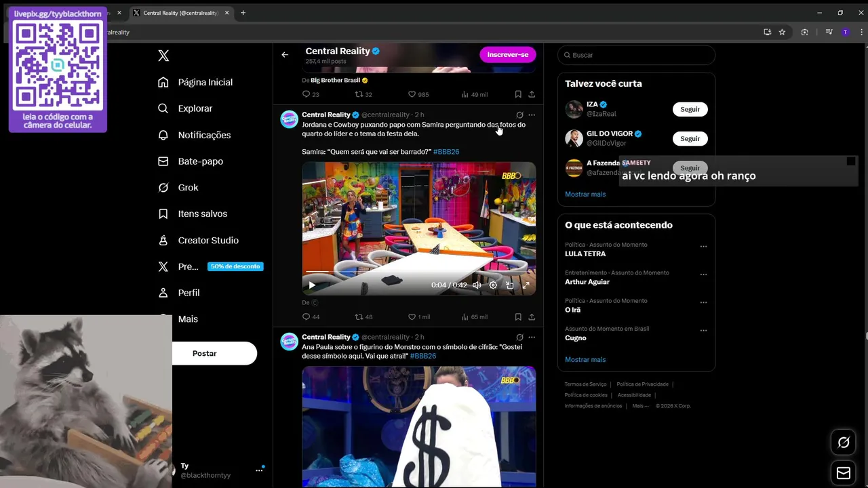
Task: Open more menu on Ana Paula post
Action: pos(532,337)
